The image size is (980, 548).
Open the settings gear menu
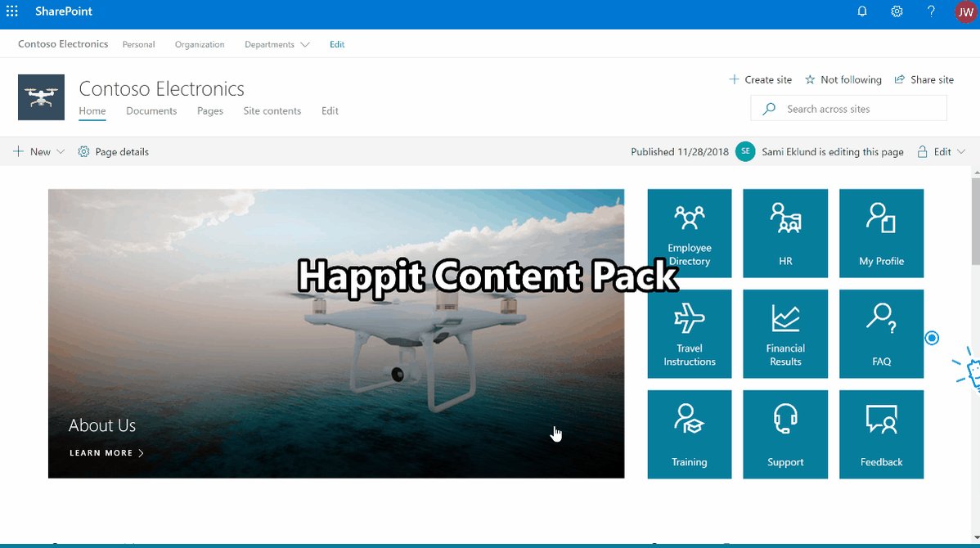click(x=897, y=11)
